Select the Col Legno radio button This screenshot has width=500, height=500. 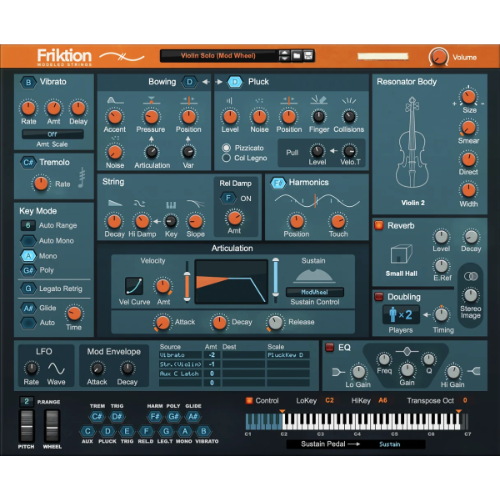[x=226, y=158]
